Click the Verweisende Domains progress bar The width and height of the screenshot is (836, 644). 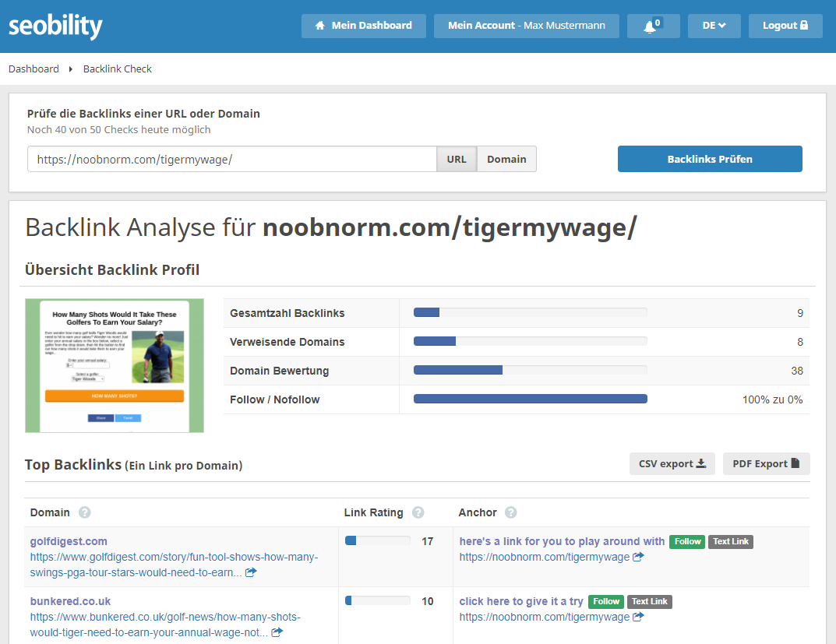click(x=531, y=341)
